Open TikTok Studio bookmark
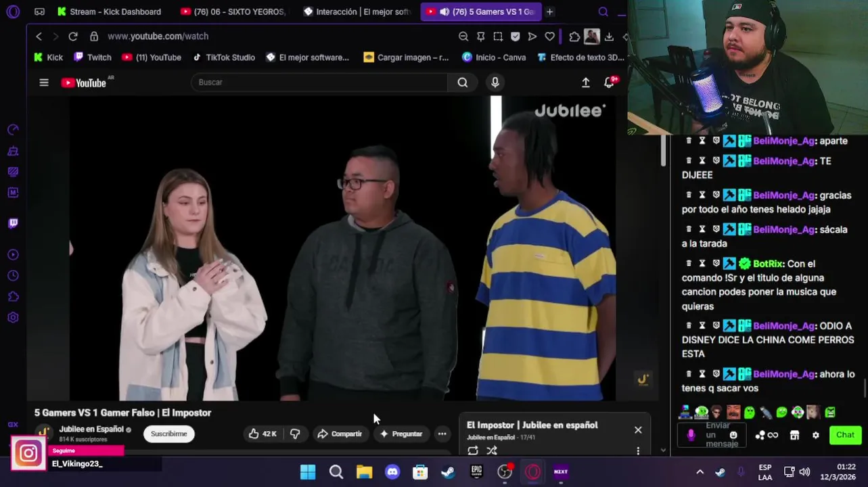The width and height of the screenshot is (868, 487). 223,57
